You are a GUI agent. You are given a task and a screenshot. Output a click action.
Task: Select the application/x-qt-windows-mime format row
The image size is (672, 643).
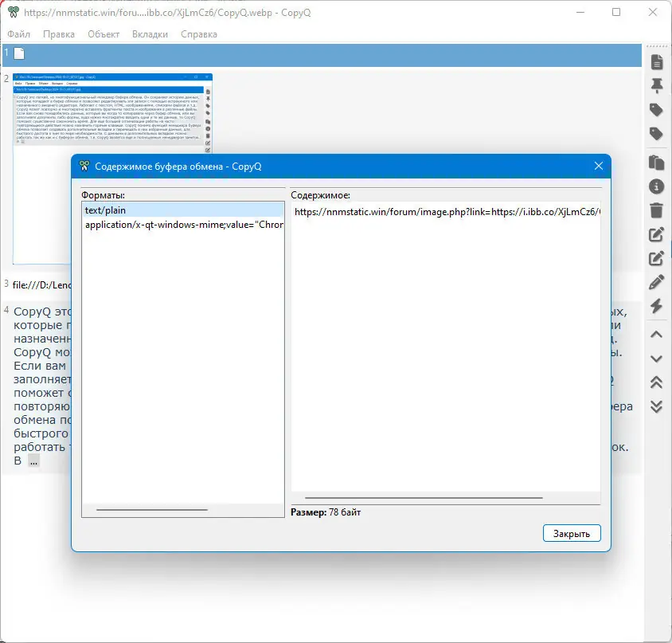coord(183,225)
